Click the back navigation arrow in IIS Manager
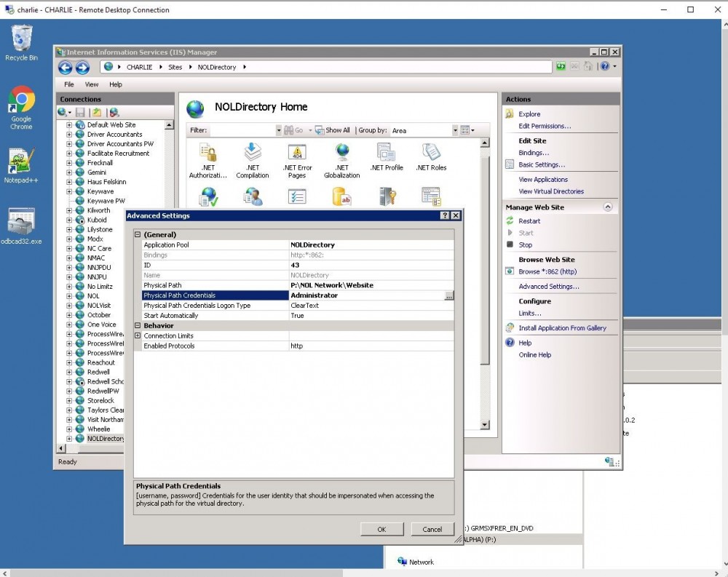 point(66,68)
